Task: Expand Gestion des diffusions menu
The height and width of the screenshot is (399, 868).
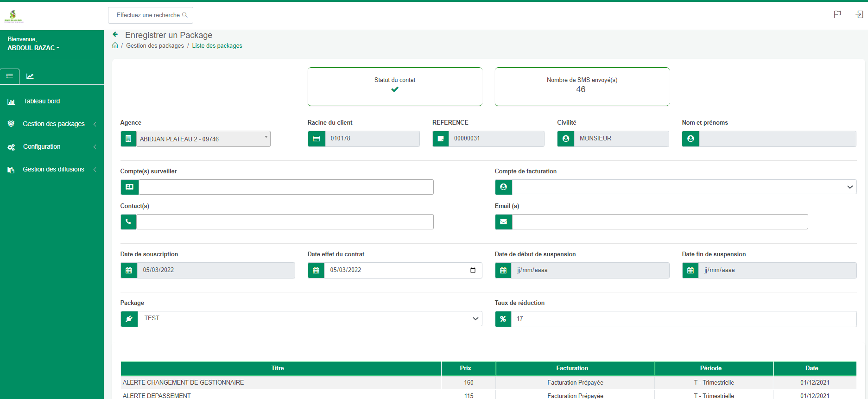Action: click(53, 169)
